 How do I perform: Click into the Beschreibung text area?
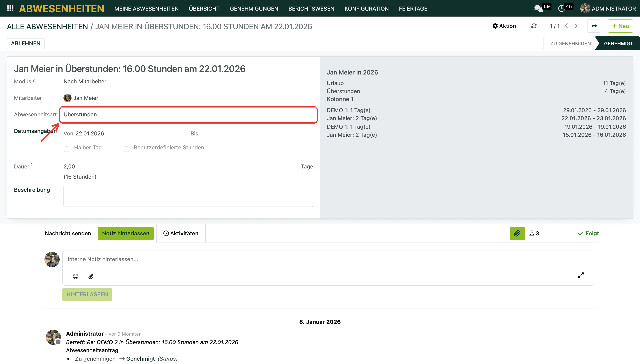tap(188, 196)
